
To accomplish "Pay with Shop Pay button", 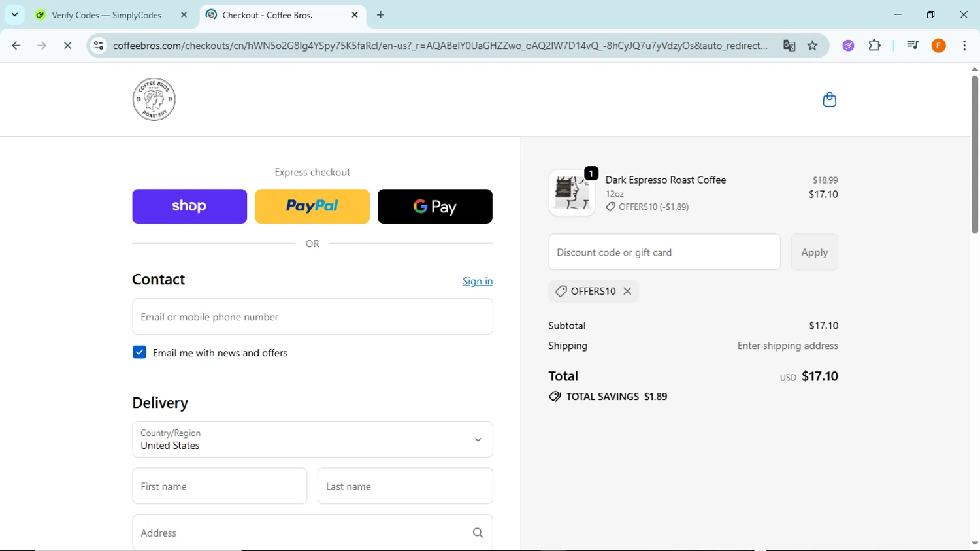I will (189, 206).
